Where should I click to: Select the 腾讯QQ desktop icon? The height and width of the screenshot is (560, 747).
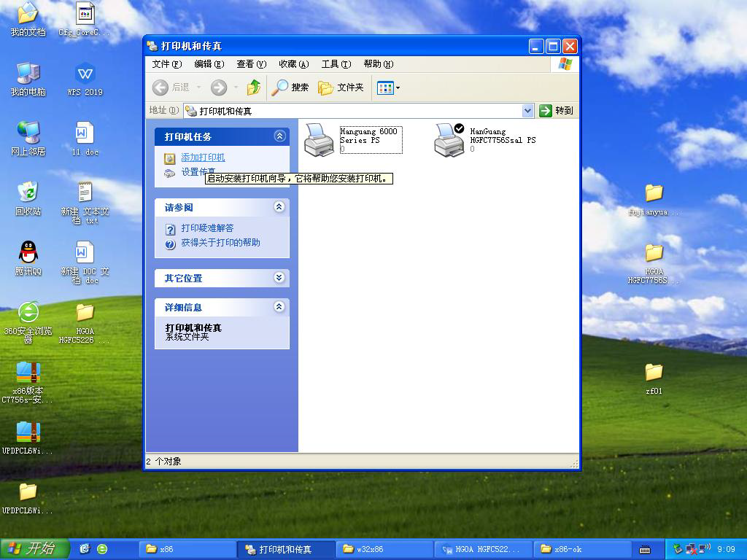tap(28, 259)
